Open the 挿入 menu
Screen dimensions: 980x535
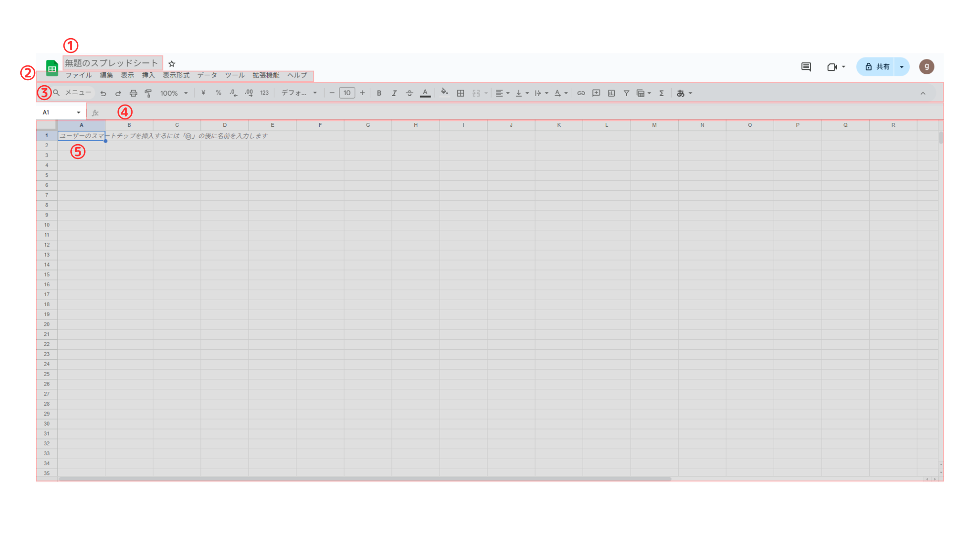148,75
